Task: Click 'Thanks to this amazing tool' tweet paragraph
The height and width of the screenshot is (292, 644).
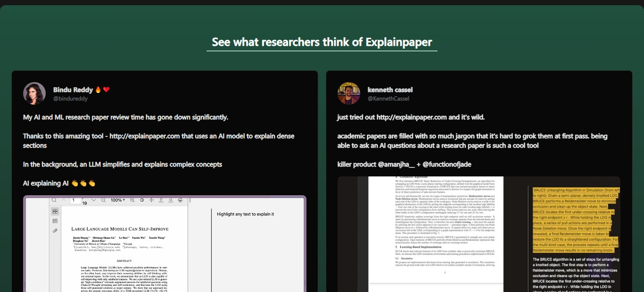Action: click(159, 141)
